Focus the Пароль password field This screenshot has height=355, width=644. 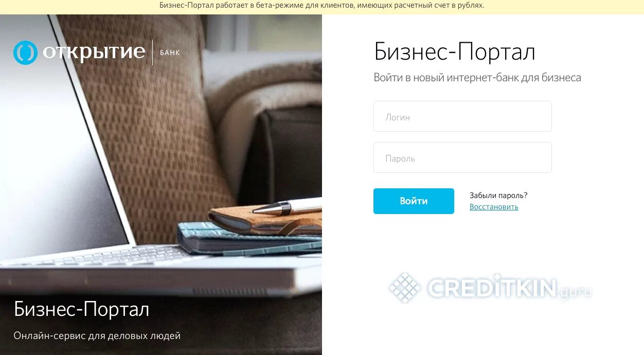462,157
